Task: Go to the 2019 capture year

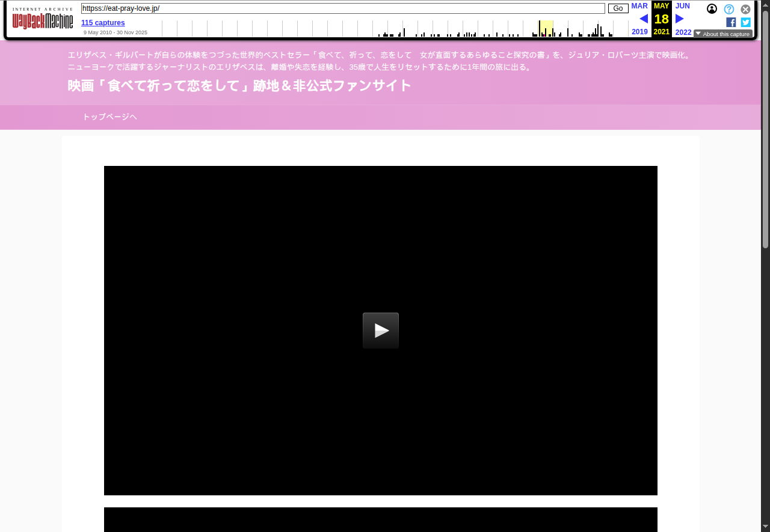Action: click(x=639, y=32)
